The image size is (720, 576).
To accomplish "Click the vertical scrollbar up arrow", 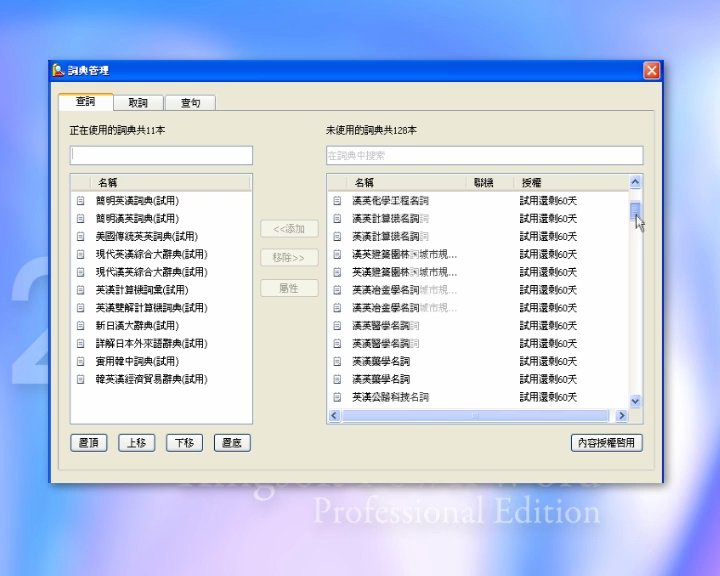I will (635, 182).
